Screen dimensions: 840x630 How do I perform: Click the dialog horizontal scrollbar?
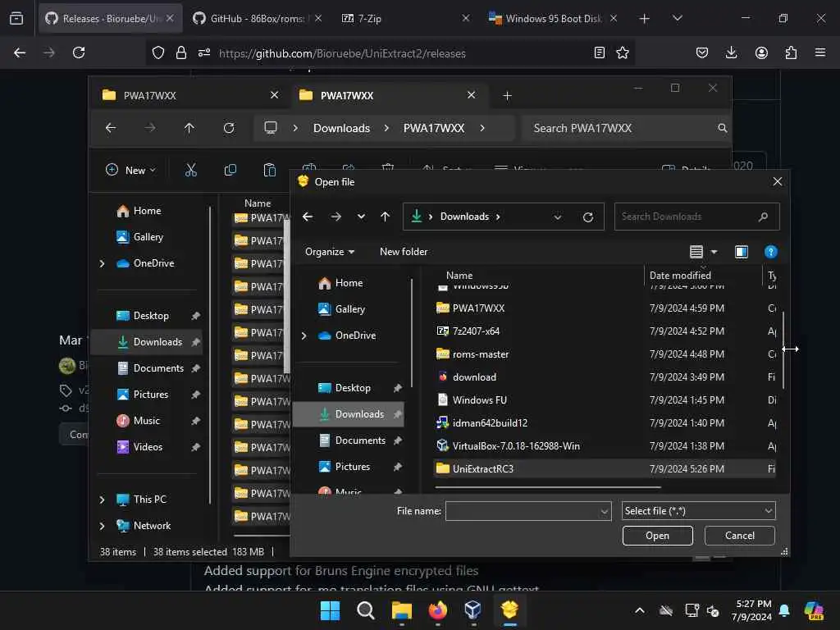[548, 487]
